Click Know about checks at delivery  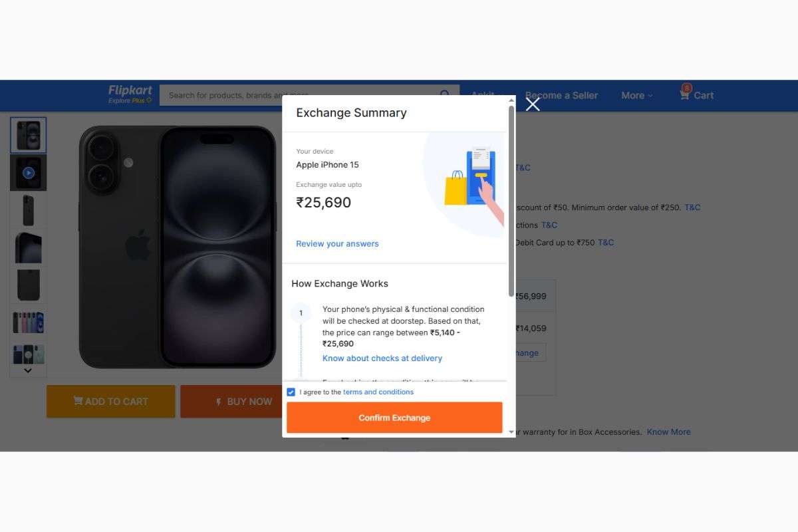coord(382,358)
